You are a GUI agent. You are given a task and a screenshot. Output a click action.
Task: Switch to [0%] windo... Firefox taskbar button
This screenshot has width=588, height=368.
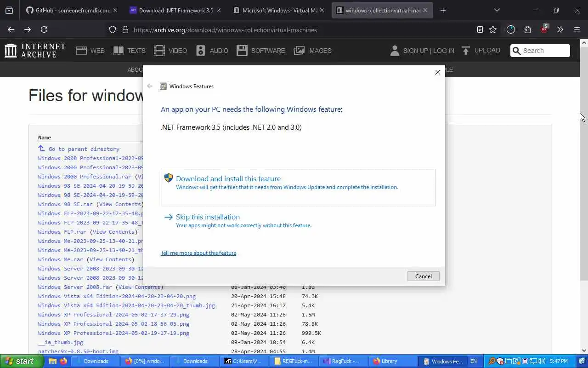click(x=145, y=361)
